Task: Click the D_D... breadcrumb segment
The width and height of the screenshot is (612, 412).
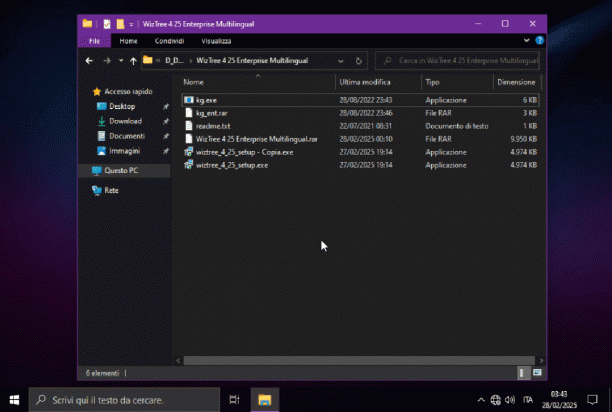Action: pyautogui.click(x=174, y=60)
